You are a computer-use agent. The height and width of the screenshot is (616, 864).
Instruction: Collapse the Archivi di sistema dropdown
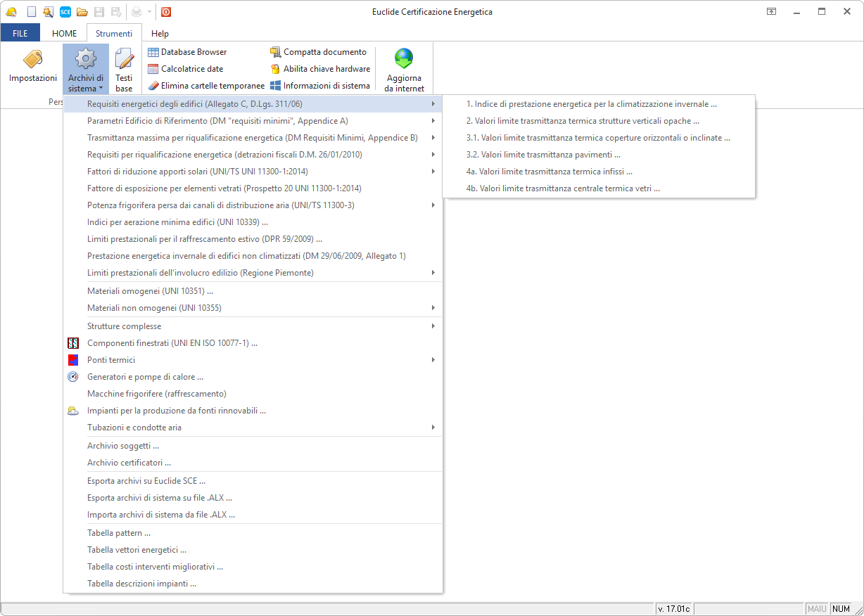tap(86, 69)
